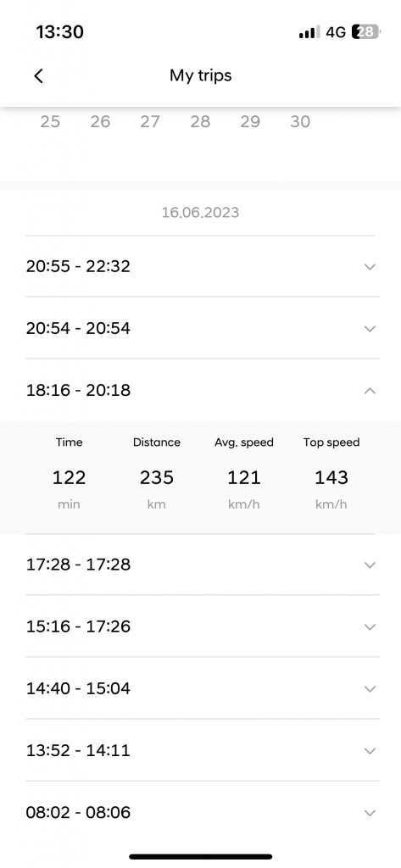
Task: Tap the 18:16 - 20:18 trip row label
Action: pos(78,390)
